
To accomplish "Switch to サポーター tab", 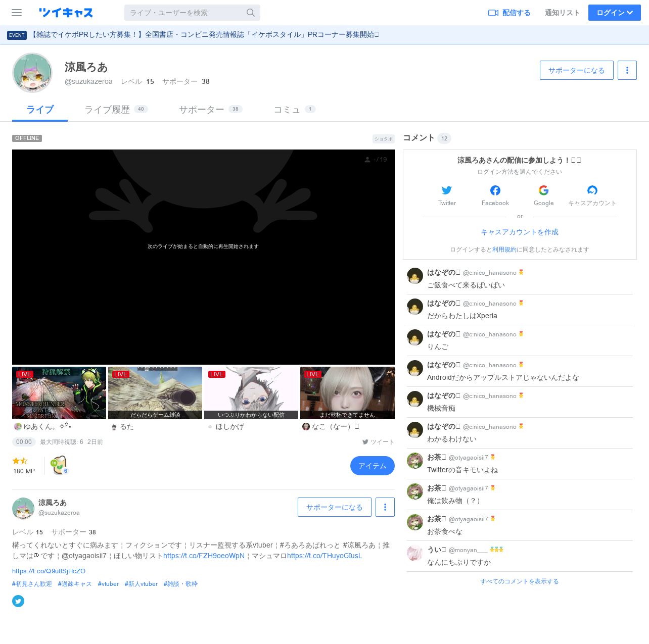I will click(211, 110).
